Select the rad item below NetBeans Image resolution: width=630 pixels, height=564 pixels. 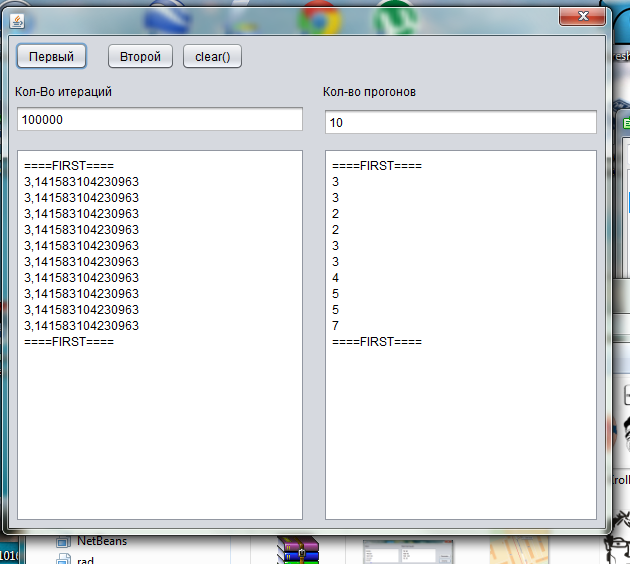[x=85, y=559]
